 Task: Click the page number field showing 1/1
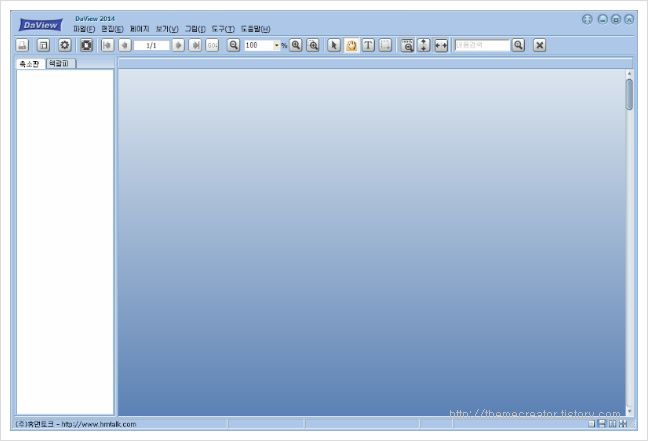click(152, 45)
